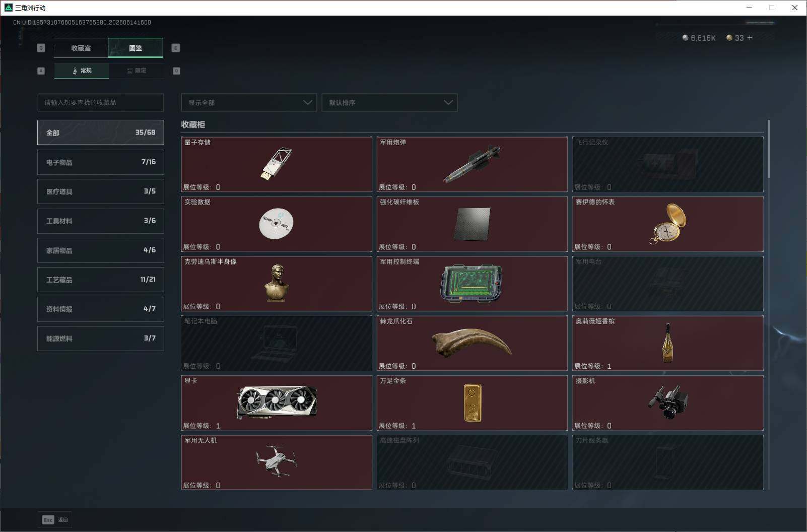This screenshot has width=807, height=532.
Task: Select the 显卡 graphics card item
Action: (x=277, y=403)
